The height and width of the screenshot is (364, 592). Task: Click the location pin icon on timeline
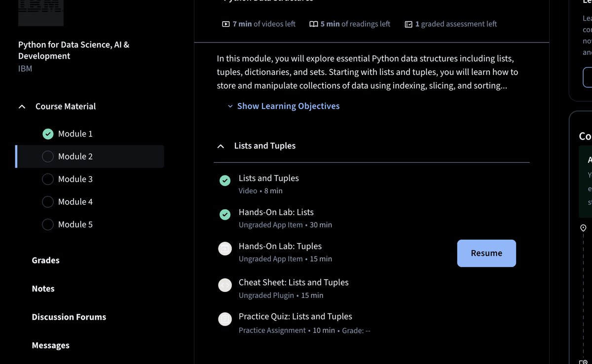[x=583, y=228]
